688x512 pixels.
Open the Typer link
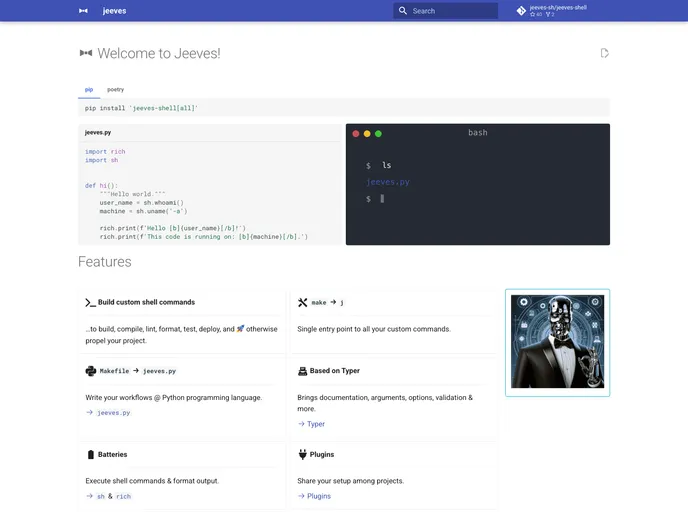click(316, 424)
